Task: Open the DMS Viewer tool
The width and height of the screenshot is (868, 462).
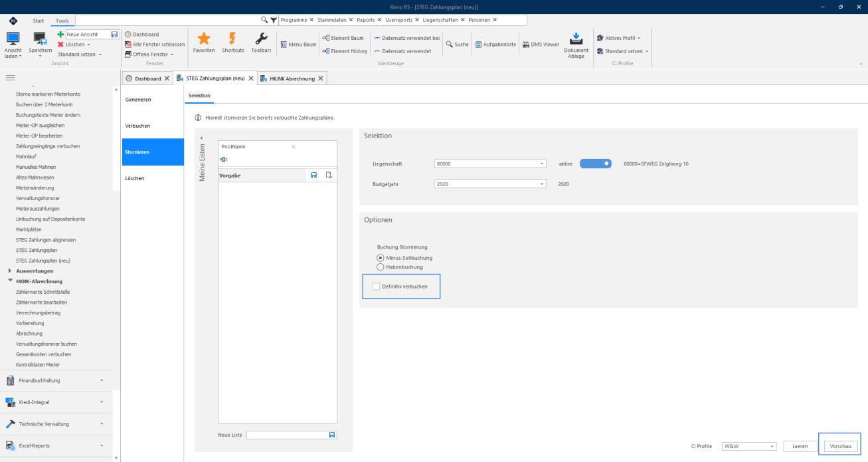Action: tap(541, 45)
